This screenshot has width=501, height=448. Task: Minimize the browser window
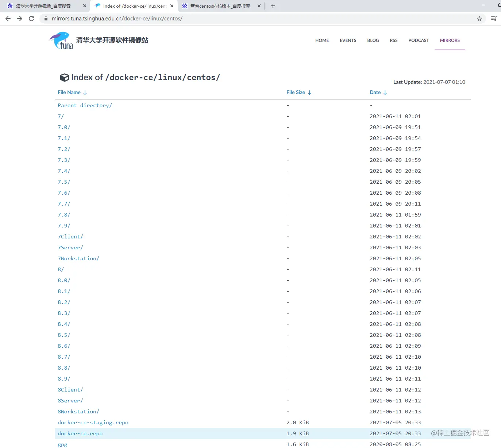click(x=483, y=5)
